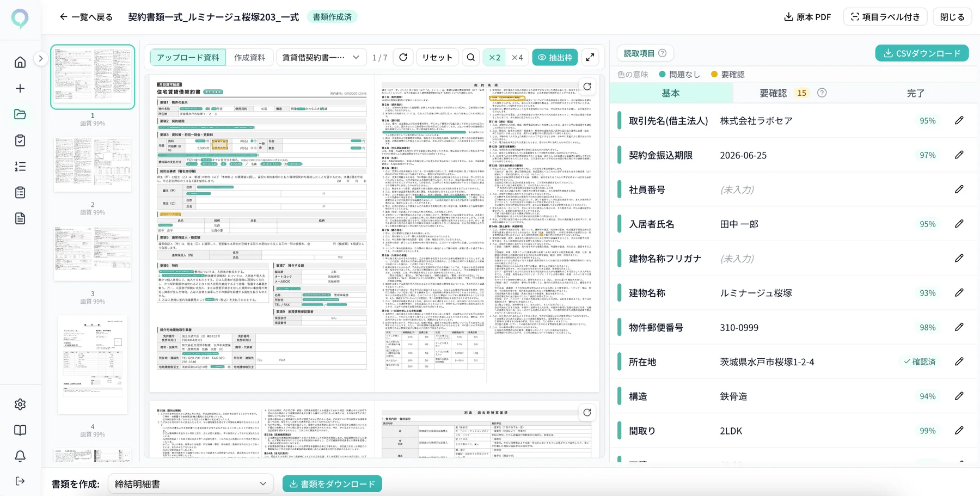Edit the 建物名称 field pencil icon
The width and height of the screenshot is (980, 496).
point(959,293)
